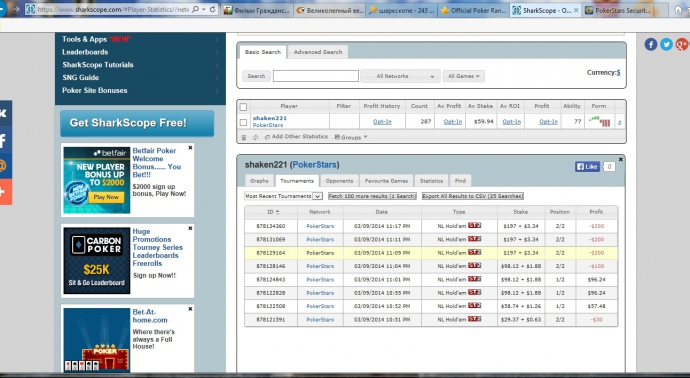The image size is (690, 378).
Task: Share via Google Plus round icon
Action: (x=682, y=44)
